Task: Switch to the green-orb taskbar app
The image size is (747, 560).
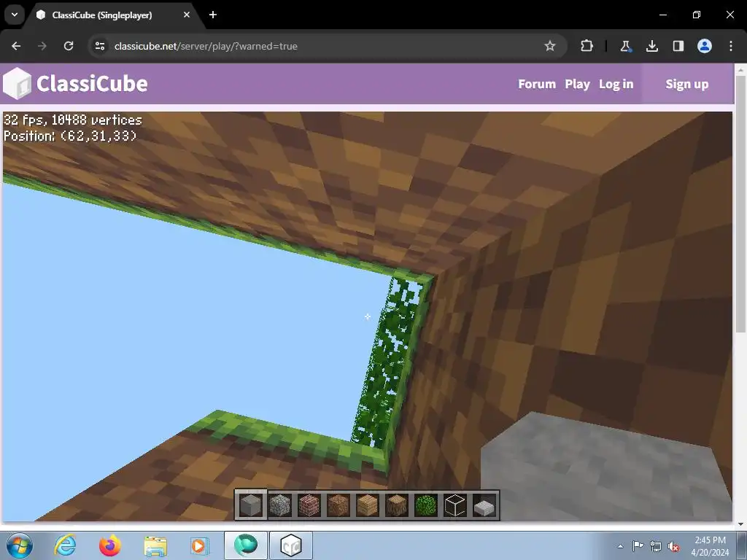Action: click(246, 545)
